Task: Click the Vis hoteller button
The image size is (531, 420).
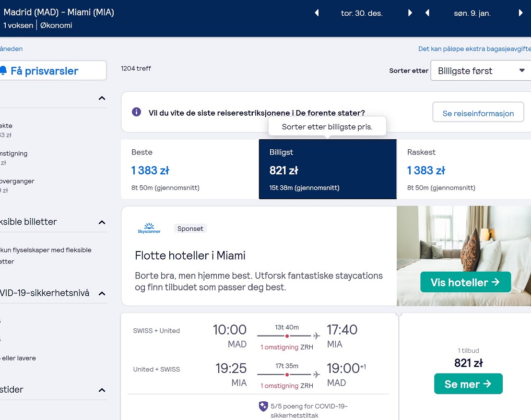Action: [466, 282]
